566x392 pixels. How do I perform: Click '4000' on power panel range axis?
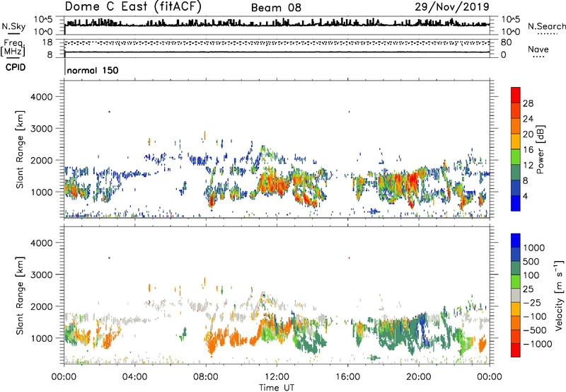42,97
